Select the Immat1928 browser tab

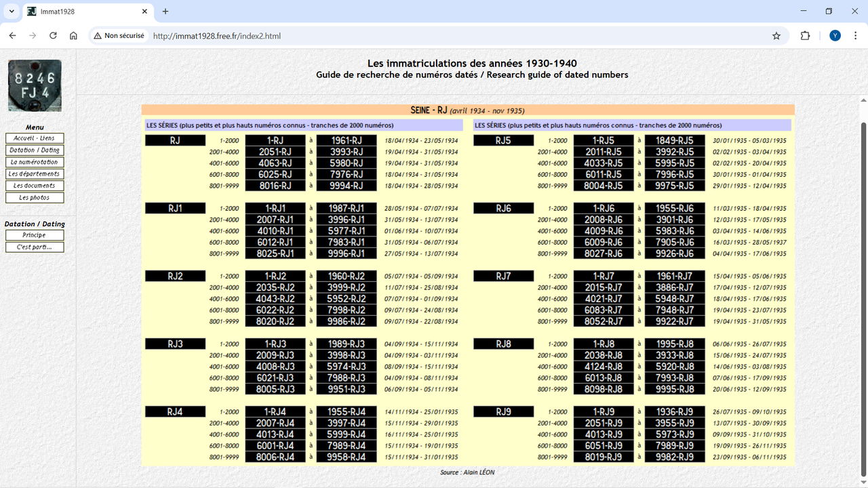point(87,12)
